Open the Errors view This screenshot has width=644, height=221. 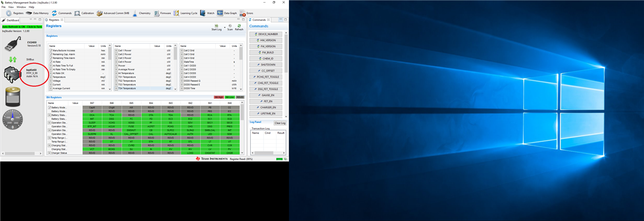point(247,13)
